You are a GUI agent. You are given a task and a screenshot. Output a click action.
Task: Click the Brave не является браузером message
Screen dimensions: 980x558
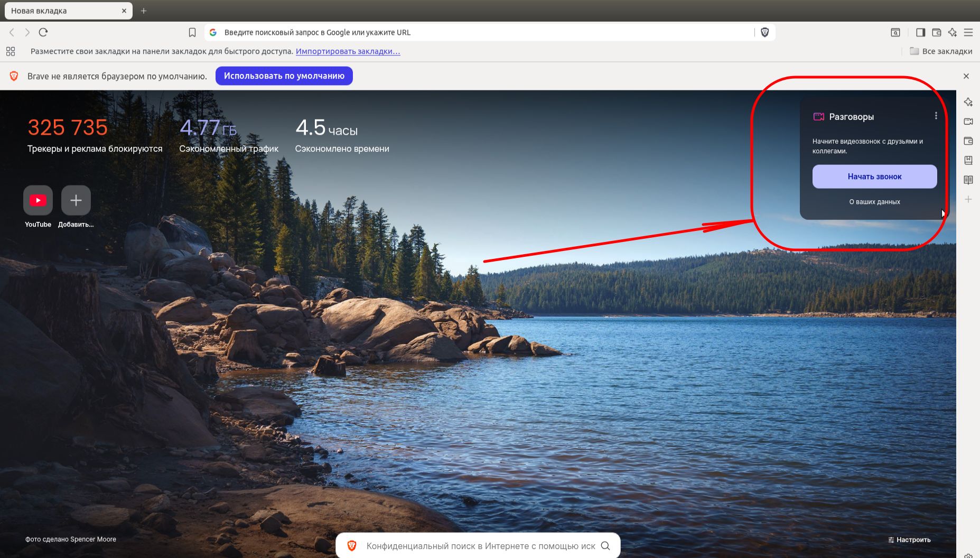coord(117,76)
